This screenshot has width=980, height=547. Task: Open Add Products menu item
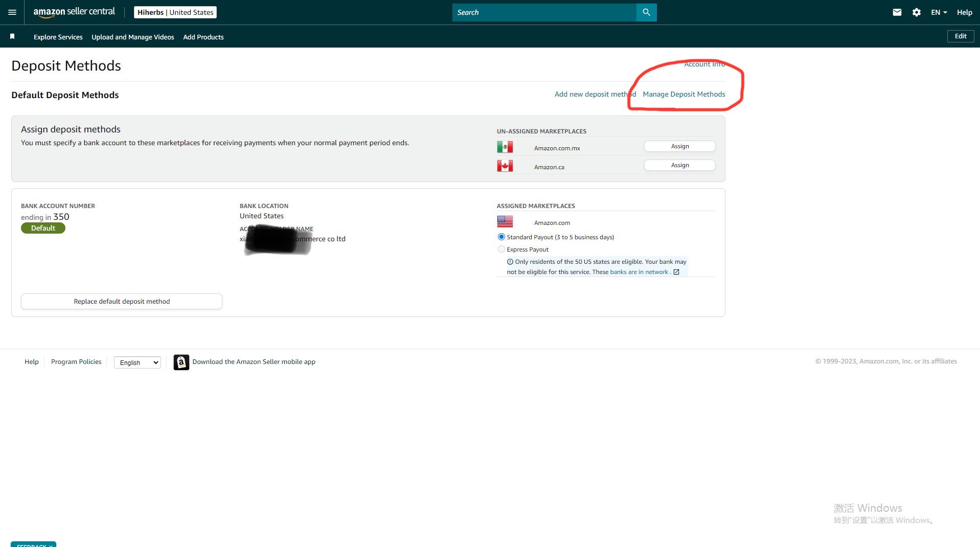[203, 37]
